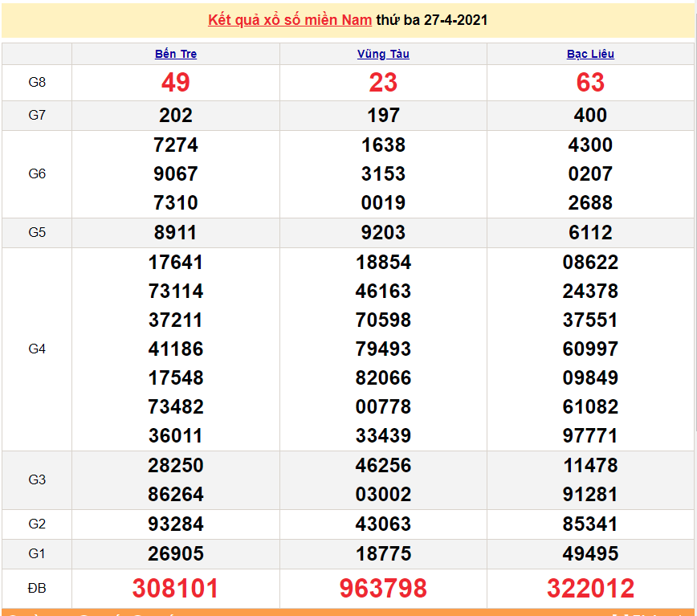Screen dimensions: 697x616
Task: Select G1 number 18775
Action: coord(383,554)
